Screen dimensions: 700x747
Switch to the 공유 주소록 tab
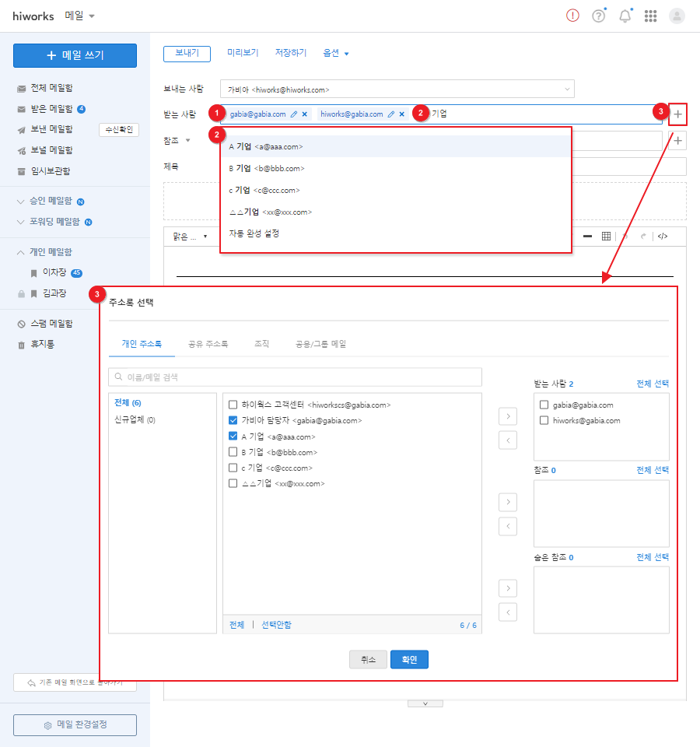208,344
